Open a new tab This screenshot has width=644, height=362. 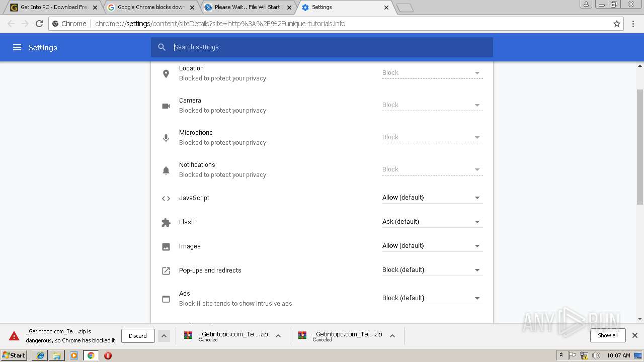[405, 8]
